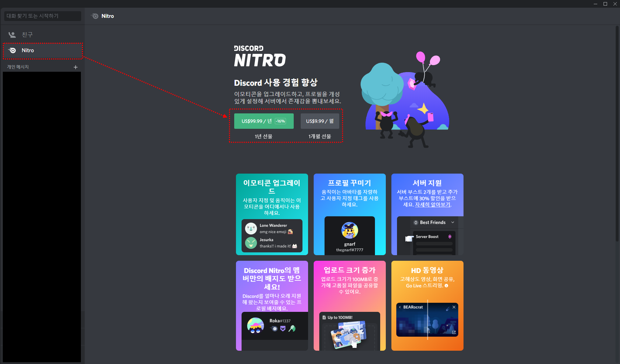
Task: Click the BEARocrat video thumbnail
Action: coord(427,320)
